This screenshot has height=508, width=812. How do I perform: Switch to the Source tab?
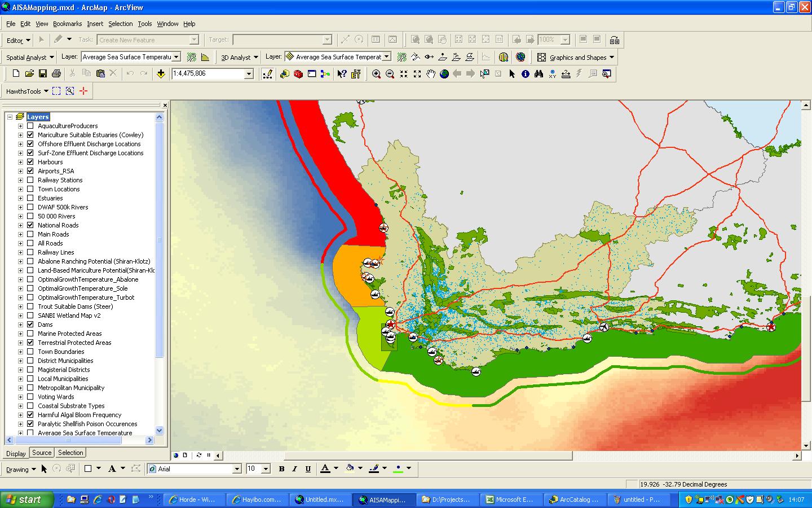click(42, 453)
